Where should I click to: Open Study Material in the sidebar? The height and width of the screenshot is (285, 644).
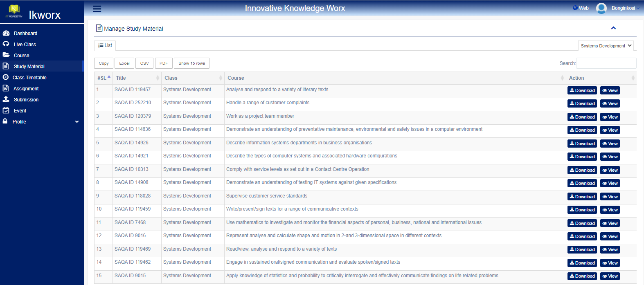click(x=29, y=66)
